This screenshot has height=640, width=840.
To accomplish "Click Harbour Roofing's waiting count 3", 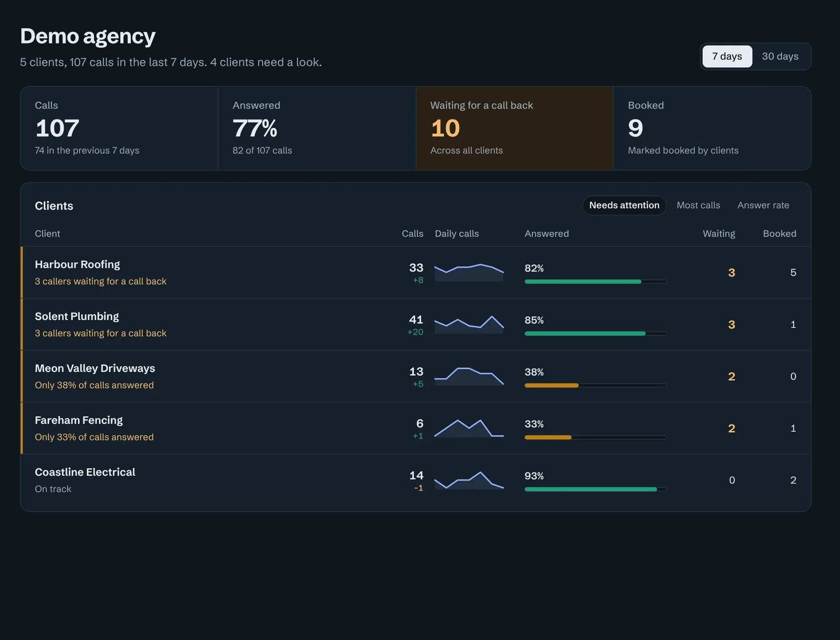I will 731,272.
